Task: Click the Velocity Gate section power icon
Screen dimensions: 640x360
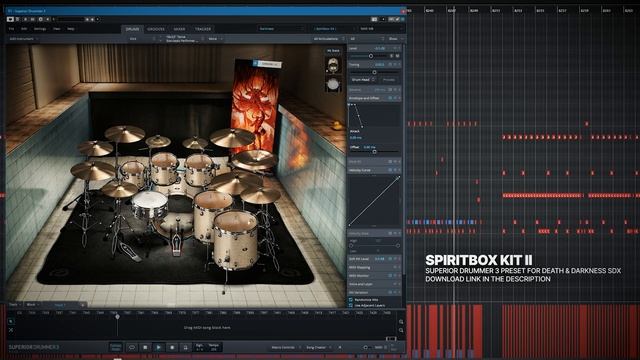Action: tap(390, 233)
